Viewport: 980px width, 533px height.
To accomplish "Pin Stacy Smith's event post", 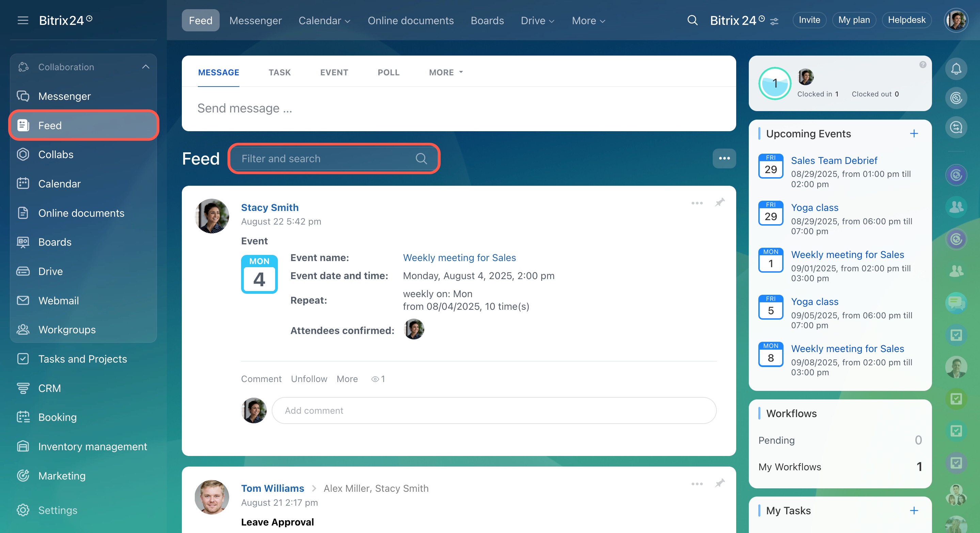I will [720, 202].
